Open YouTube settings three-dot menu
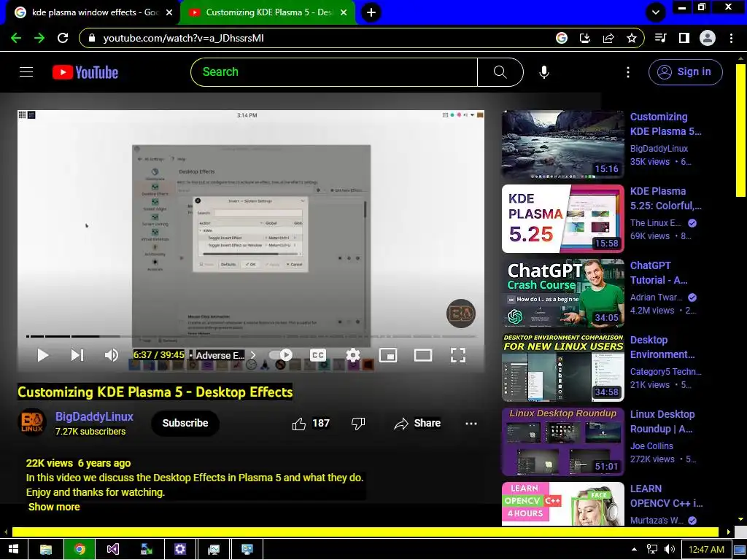The width and height of the screenshot is (747, 560). pyautogui.click(x=628, y=72)
